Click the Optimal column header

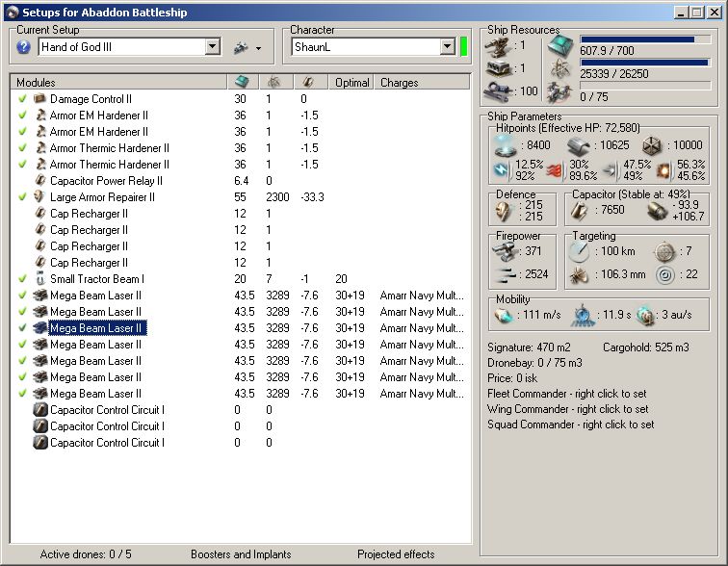coord(351,83)
